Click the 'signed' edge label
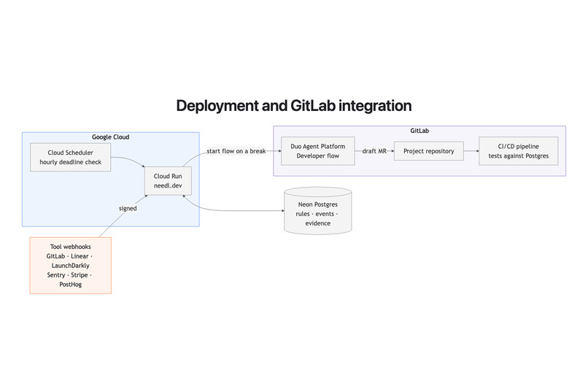 pyautogui.click(x=128, y=208)
